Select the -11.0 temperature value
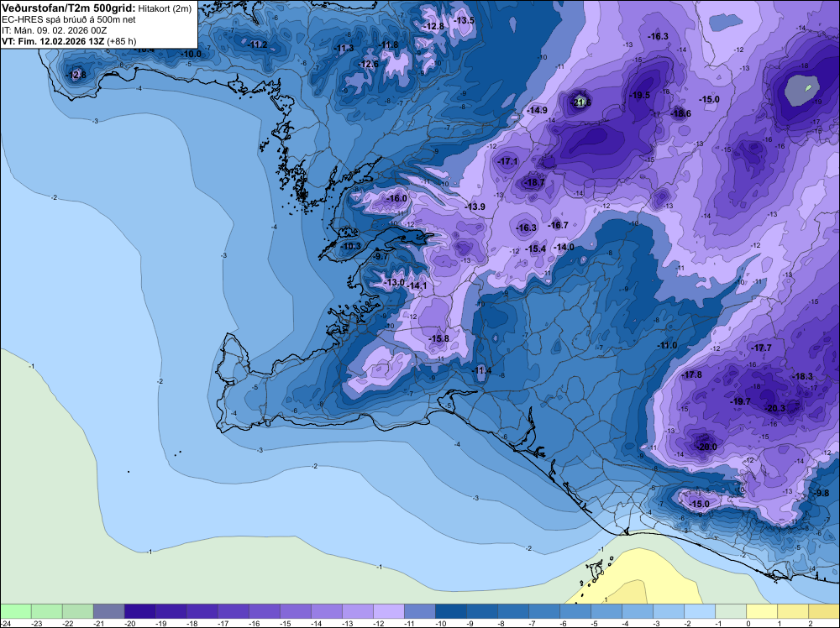The height and width of the screenshot is (628, 840). click(668, 345)
